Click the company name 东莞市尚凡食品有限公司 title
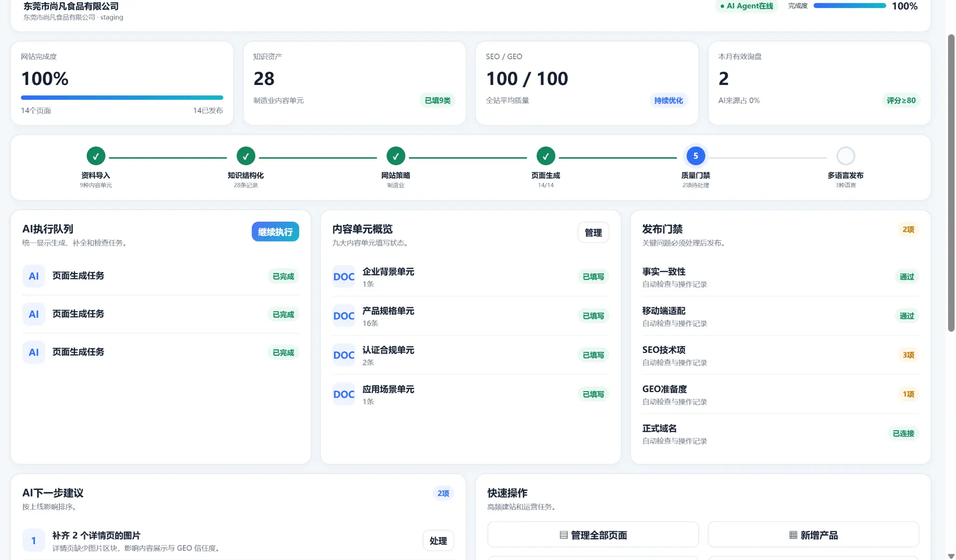The image size is (956, 560). 71,6
